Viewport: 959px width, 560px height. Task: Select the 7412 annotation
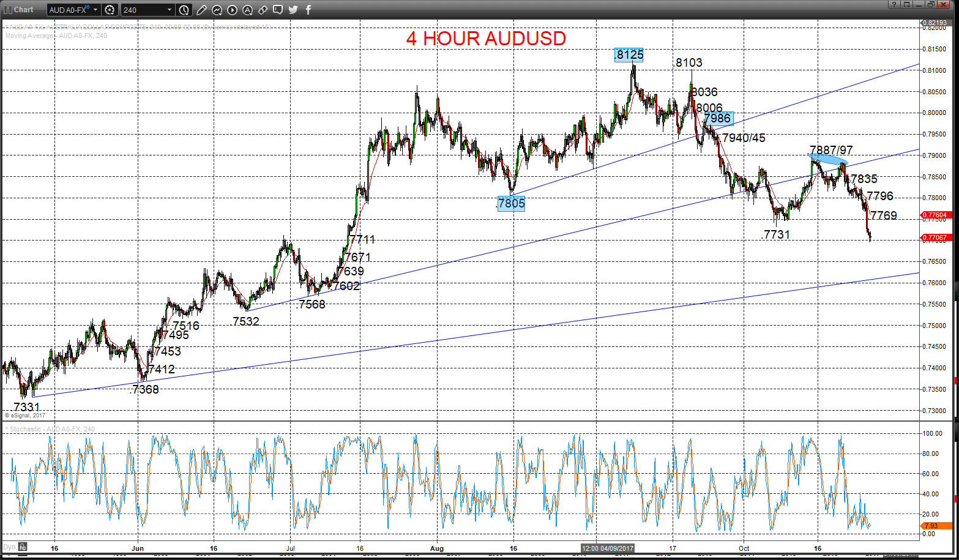[162, 369]
